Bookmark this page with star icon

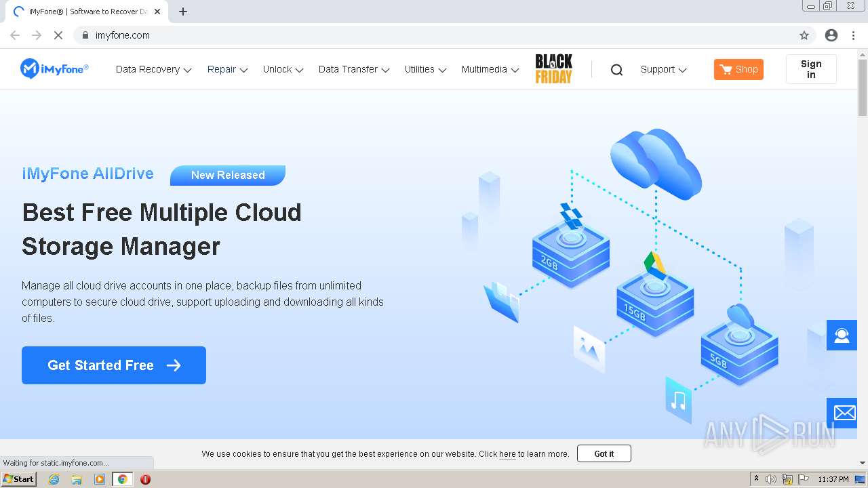804,35
